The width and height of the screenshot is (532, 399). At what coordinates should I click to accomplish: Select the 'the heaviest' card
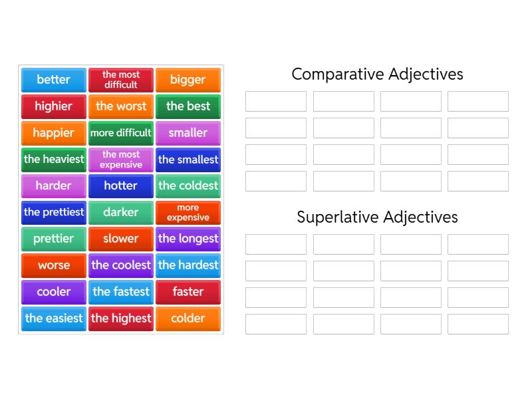pos(53,160)
